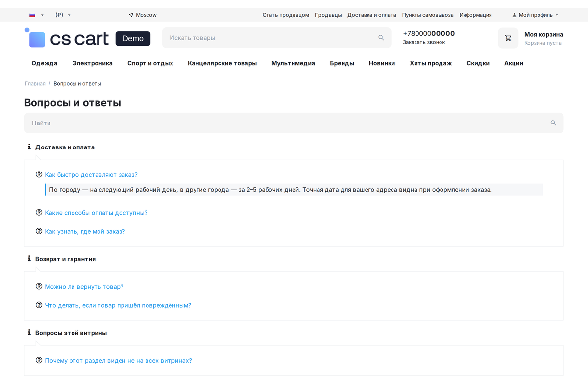Click info icon next to Вопросы этой витрины

pyautogui.click(x=29, y=333)
